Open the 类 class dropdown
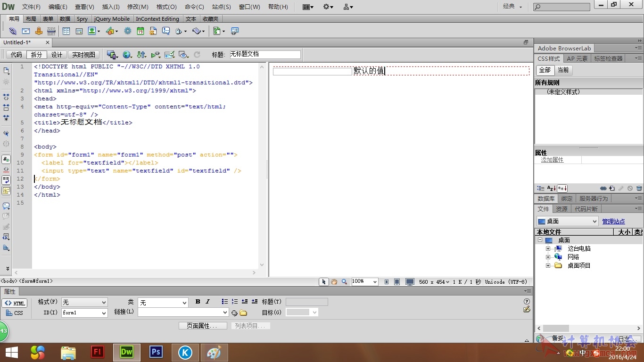Image resolution: width=644 pixels, height=362 pixels. [163, 302]
